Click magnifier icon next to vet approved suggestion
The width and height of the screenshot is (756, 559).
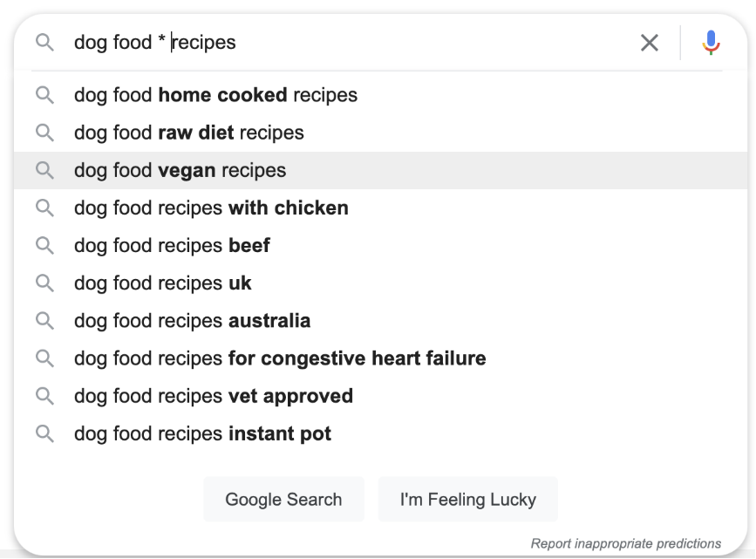coord(44,396)
